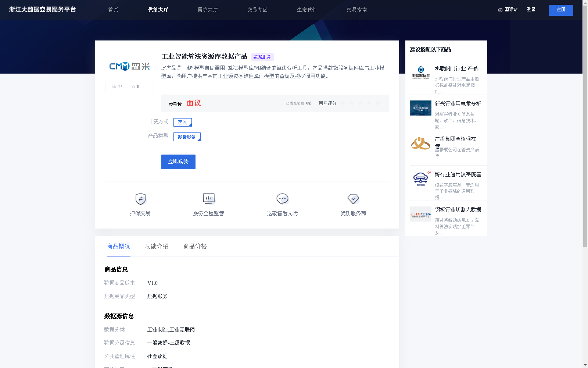
Task: Click the product title 工业智能算法资源库数据产品
Action: pyautogui.click(x=204, y=57)
